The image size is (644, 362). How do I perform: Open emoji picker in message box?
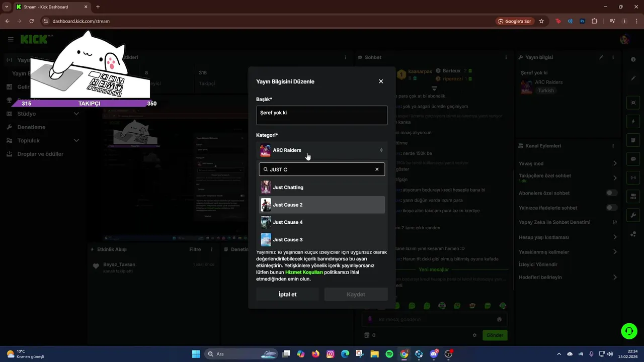[x=499, y=319]
